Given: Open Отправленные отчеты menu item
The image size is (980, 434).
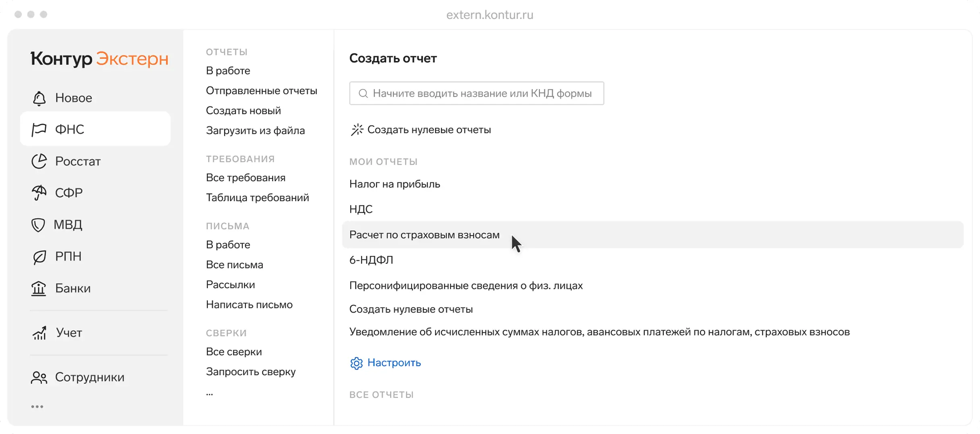Looking at the screenshot, I should [262, 91].
